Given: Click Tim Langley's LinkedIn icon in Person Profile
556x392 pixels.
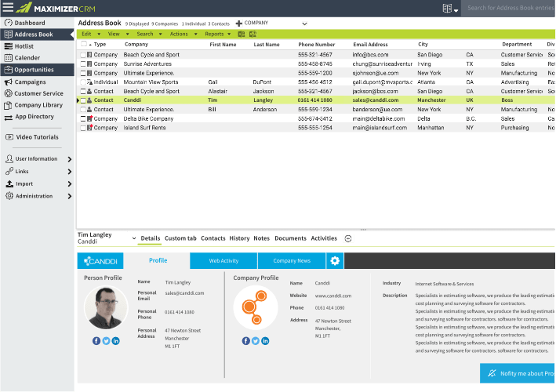Looking at the screenshot, I should (115, 341).
